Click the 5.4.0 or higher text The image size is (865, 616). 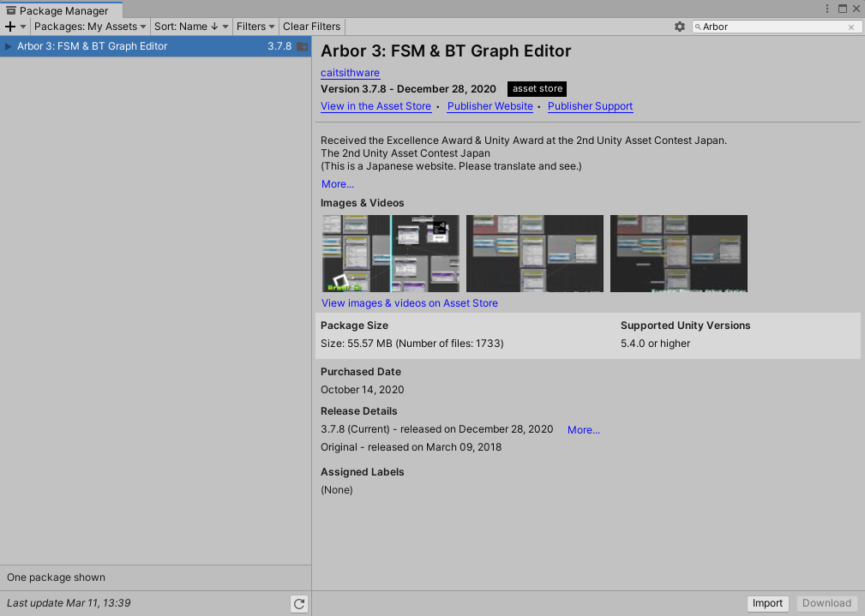tap(655, 344)
